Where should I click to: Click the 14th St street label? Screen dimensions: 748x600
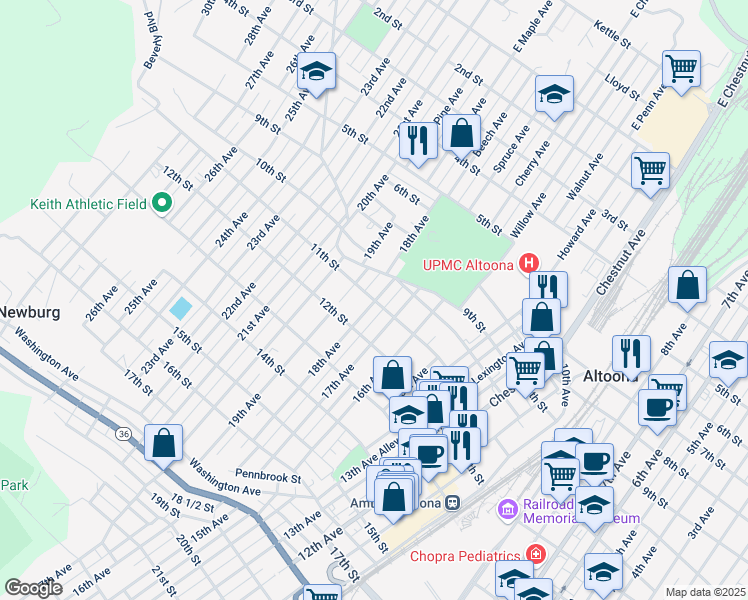(270, 362)
